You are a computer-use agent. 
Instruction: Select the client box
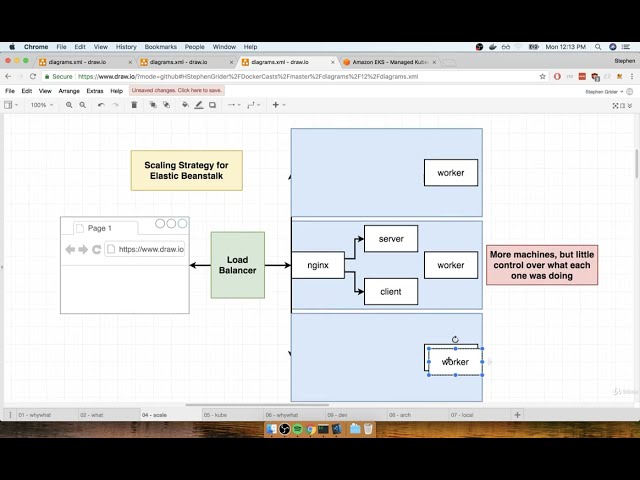click(391, 291)
